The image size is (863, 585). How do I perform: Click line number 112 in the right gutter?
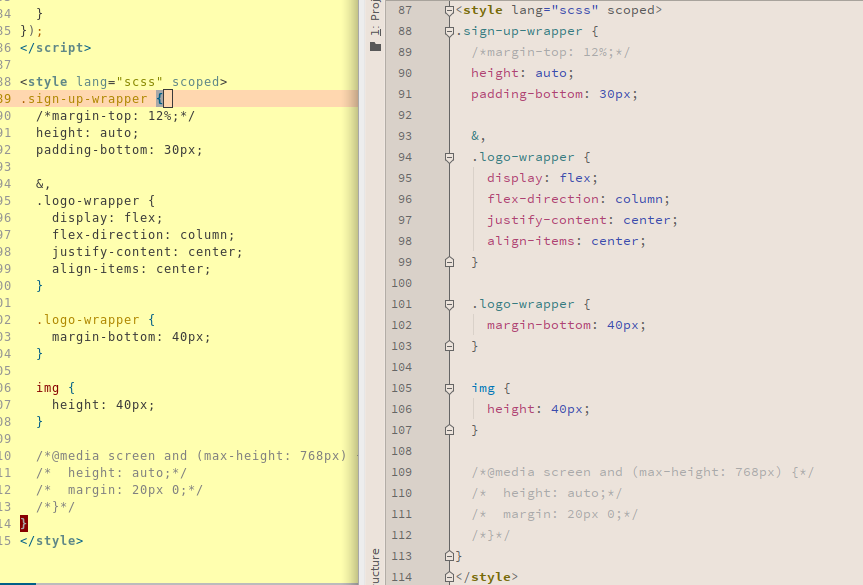tap(402, 535)
